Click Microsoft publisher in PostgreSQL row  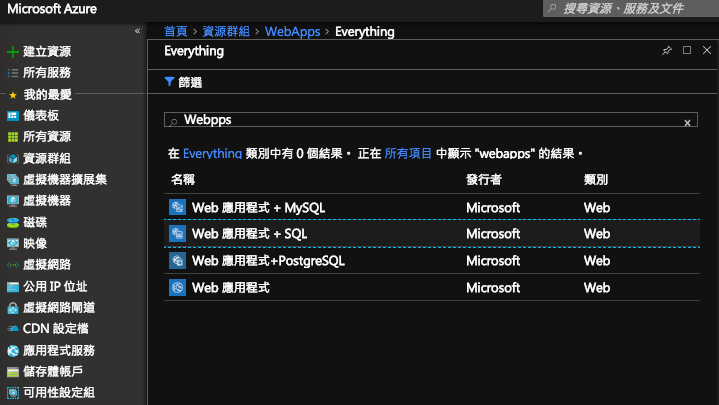(x=493, y=261)
